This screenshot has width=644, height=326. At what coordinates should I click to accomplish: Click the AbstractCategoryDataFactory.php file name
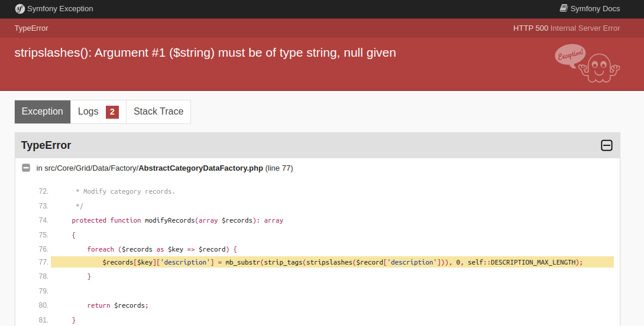coord(200,168)
